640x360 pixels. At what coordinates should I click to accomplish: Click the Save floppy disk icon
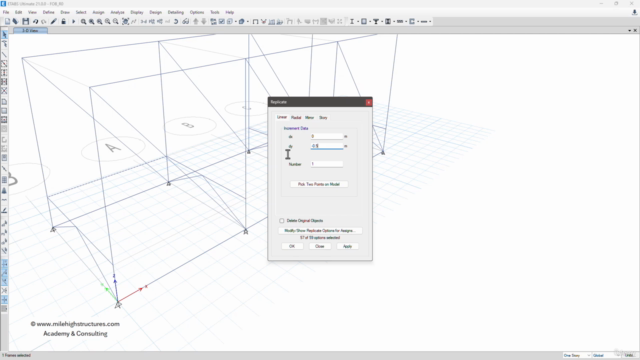click(26, 21)
